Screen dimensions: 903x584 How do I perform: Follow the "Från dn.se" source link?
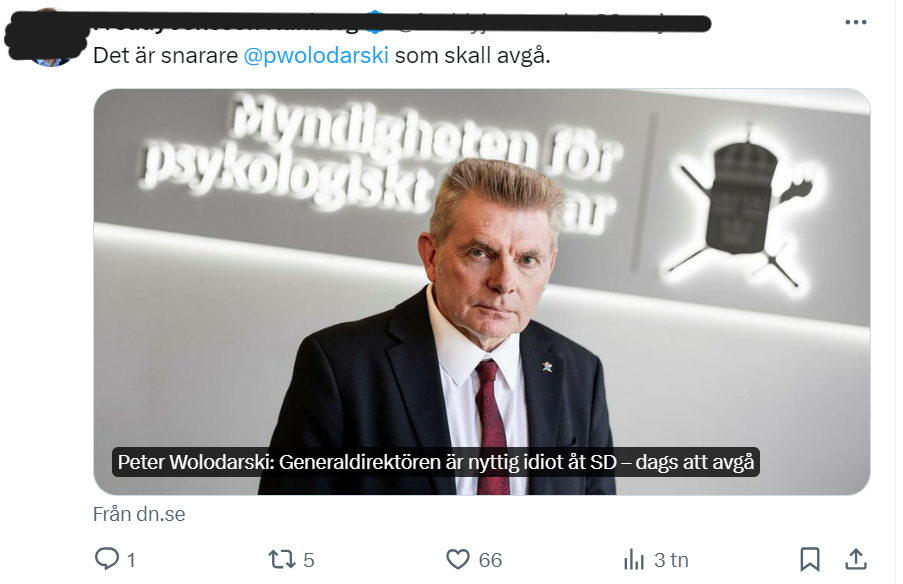(139, 514)
